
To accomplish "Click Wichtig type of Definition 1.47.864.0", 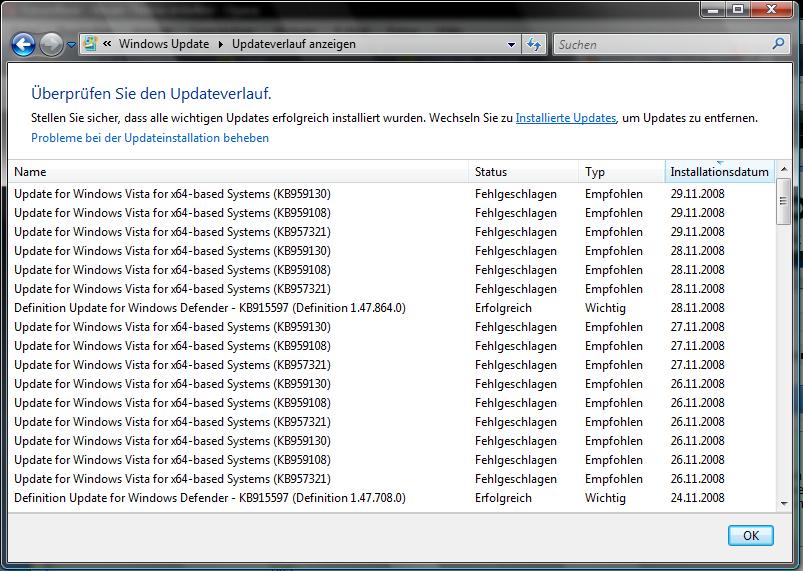I will pos(605,308).
